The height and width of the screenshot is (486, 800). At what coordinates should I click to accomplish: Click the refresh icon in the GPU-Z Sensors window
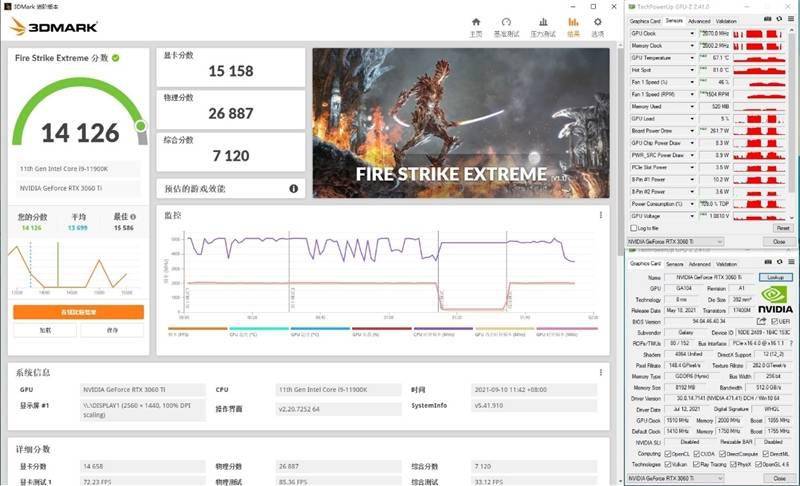pos(779,19)
